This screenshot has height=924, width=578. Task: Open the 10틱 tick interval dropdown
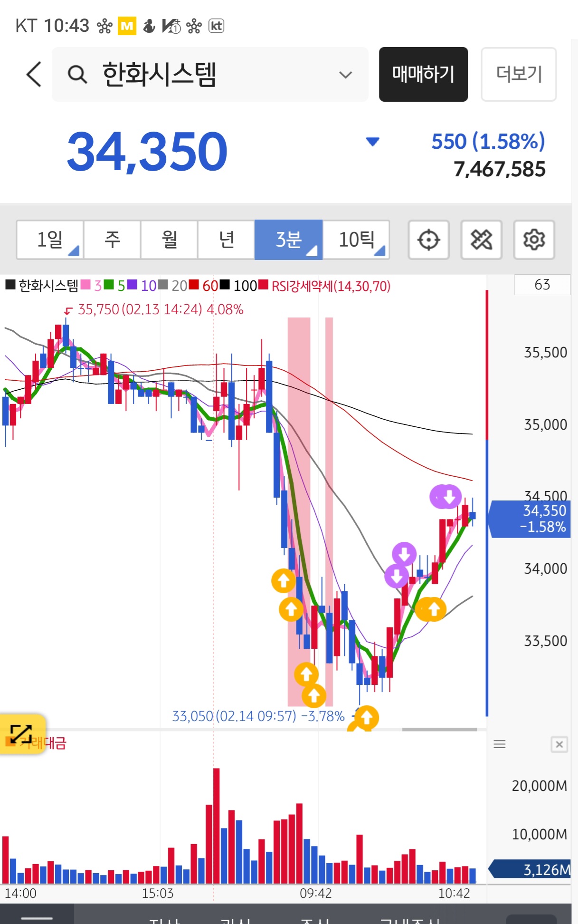click(356, 240)
